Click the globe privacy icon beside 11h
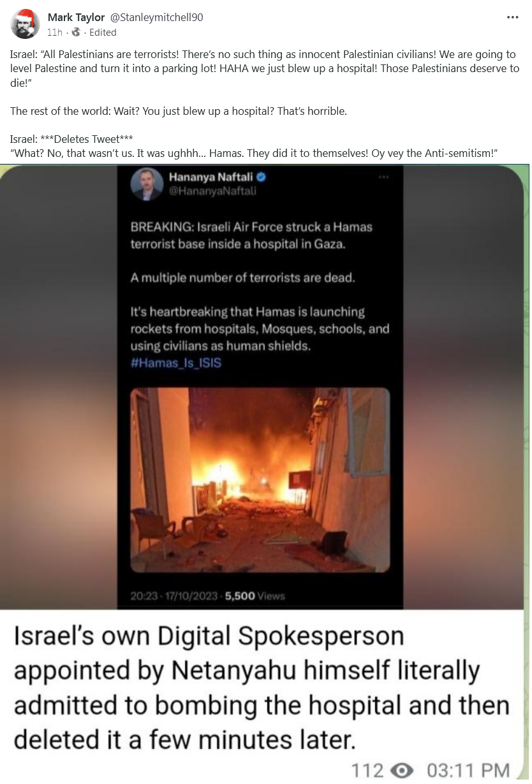The height and width of the screenshot is (784, 532). click(x=77, y=32)
